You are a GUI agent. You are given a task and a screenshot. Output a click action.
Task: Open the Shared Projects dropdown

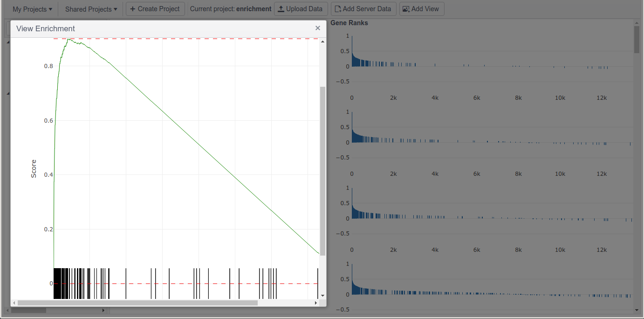pyautogui.click(x=90, y=8)
